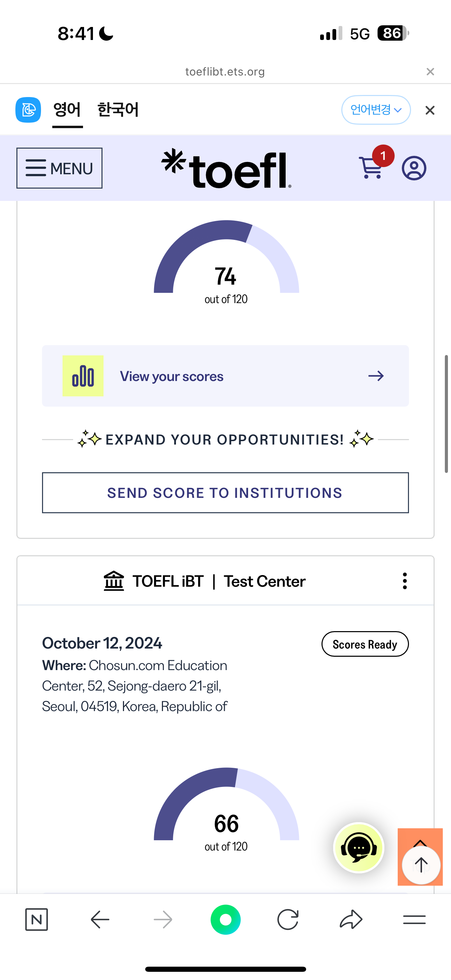This screenshot has width=451, height=980.
Task: Tap the share arrow icon
Action: [351, 920]
